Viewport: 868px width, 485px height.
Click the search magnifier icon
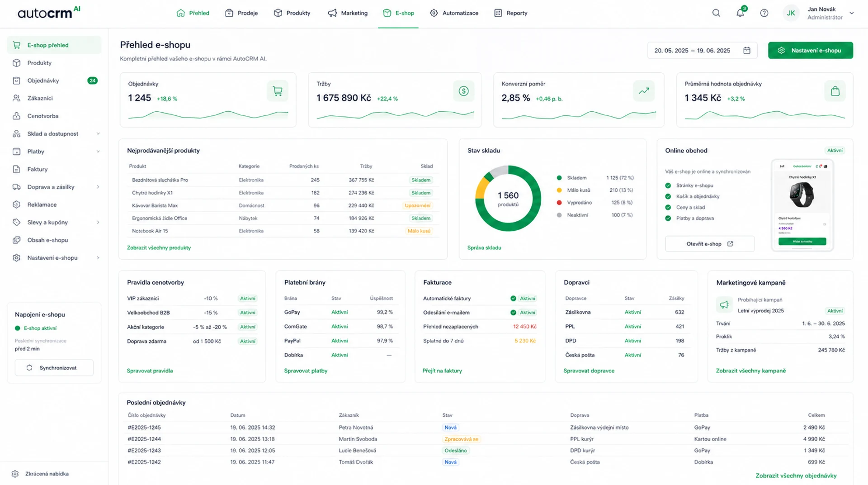coord(716,13)
